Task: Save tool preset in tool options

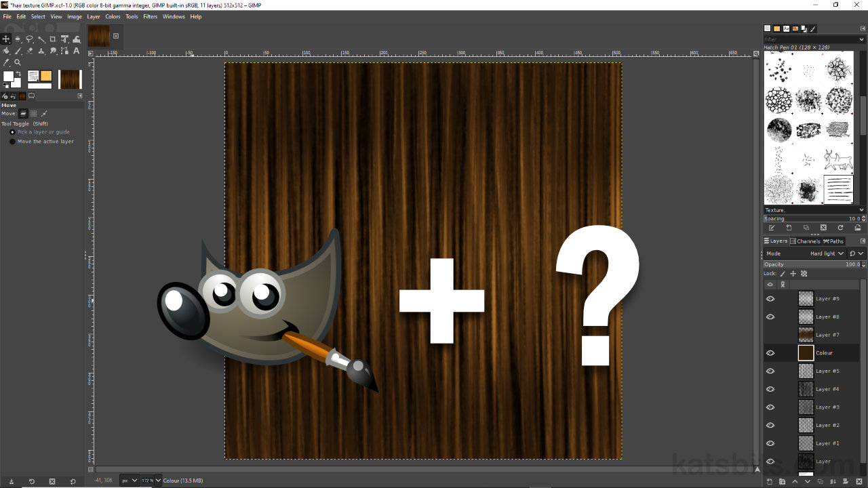Action: (12, 481)
